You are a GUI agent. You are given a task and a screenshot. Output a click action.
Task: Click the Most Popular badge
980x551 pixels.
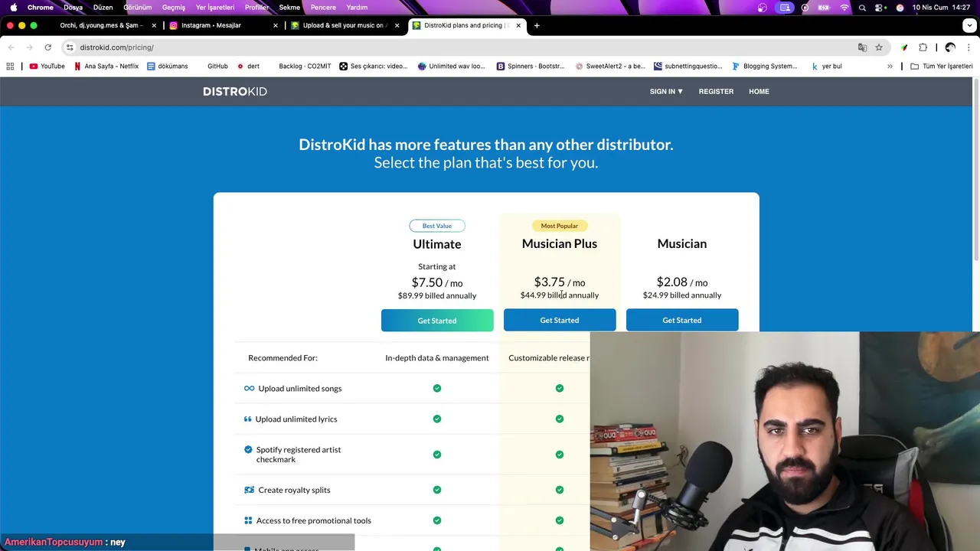click(x=560, y=226)
